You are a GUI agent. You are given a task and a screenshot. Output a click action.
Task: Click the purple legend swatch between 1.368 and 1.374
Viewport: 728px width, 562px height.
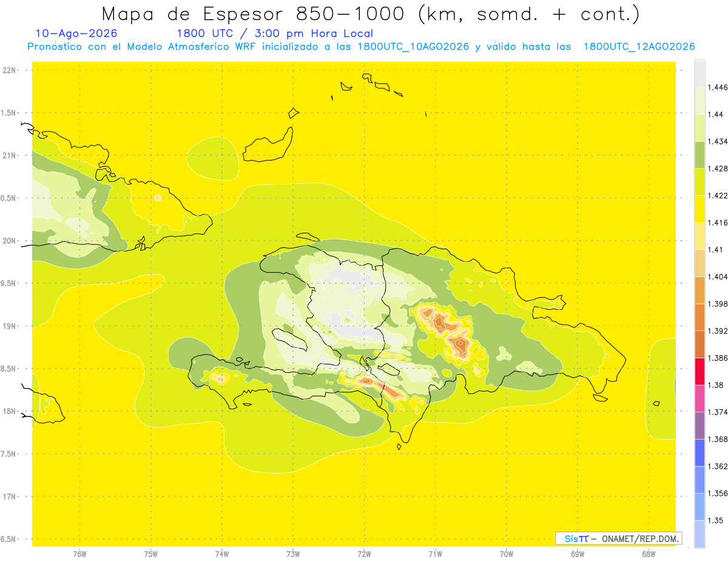click(699, 426)
